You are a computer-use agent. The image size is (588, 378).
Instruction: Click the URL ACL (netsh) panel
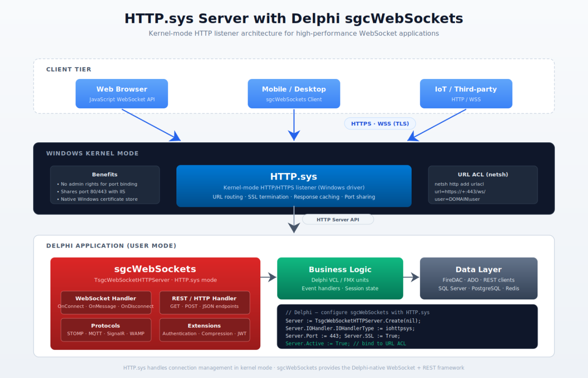pos(483,185)
